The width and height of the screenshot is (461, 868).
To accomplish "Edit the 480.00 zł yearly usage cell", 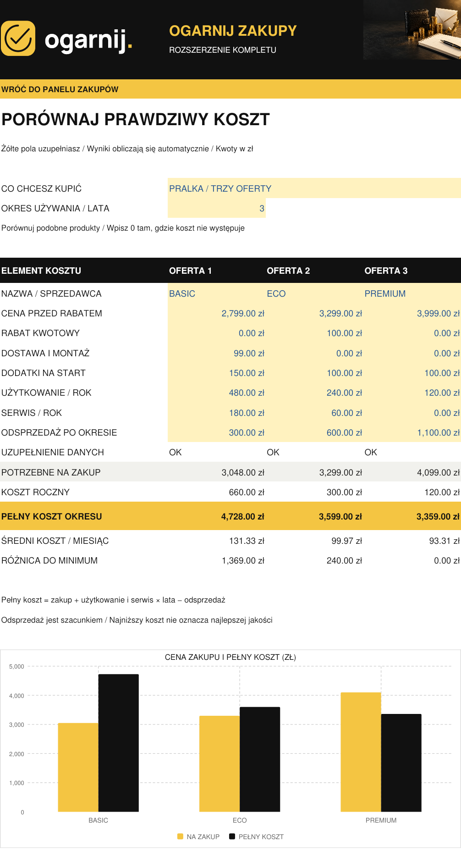I will [x=217, y=393].
